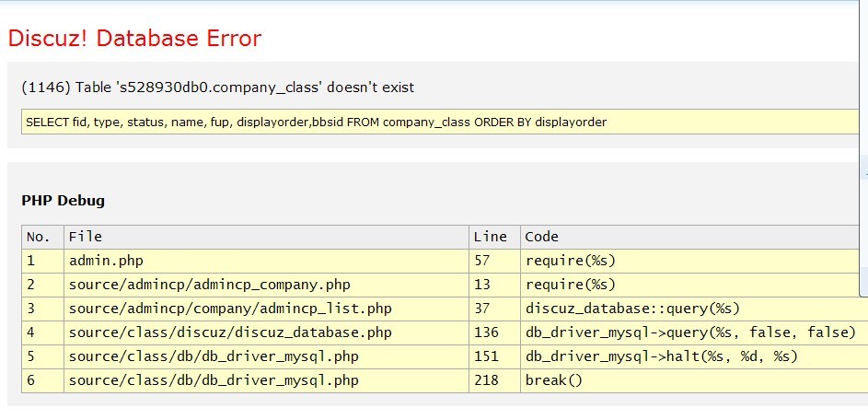The image size is (868, 420).
Task: Click 'require(%s)' code in row 2
Action: 689,285
